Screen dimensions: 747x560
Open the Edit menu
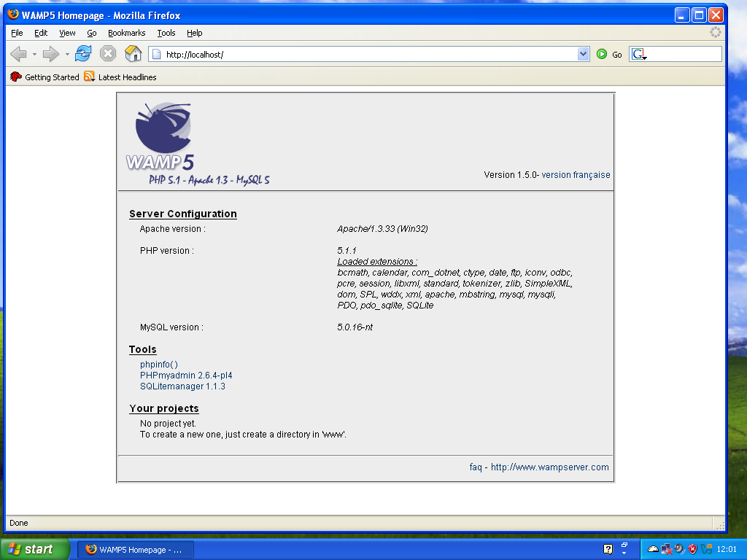[x=41, y=33]
